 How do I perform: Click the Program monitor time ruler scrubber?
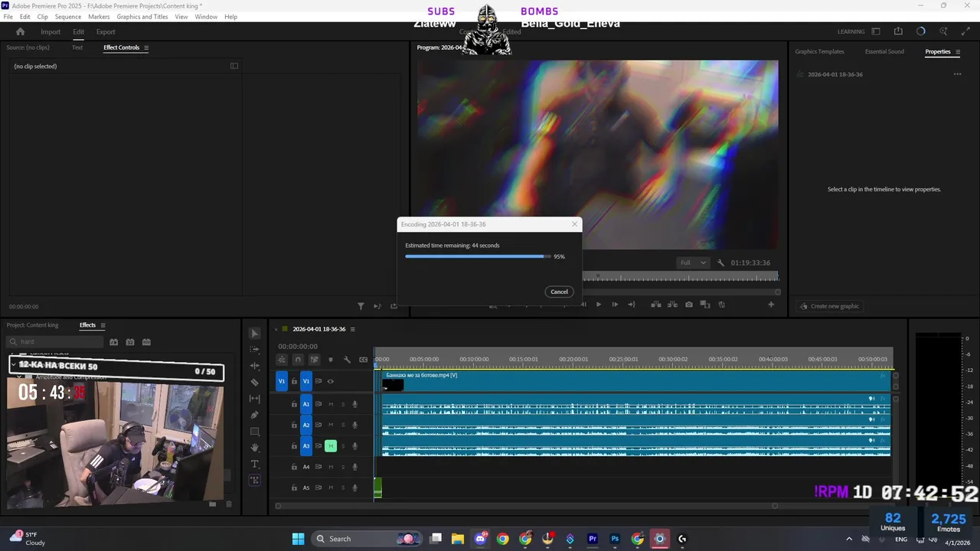(x=681, y=276)
